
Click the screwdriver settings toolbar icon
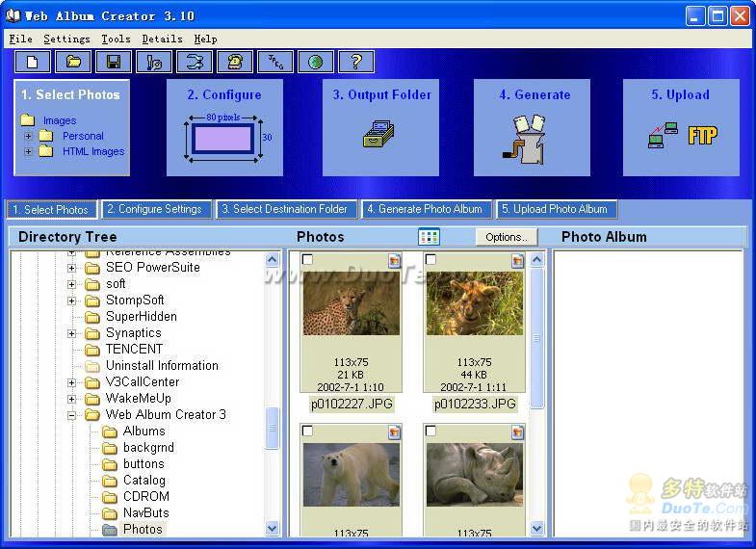(x=154, y=63)
